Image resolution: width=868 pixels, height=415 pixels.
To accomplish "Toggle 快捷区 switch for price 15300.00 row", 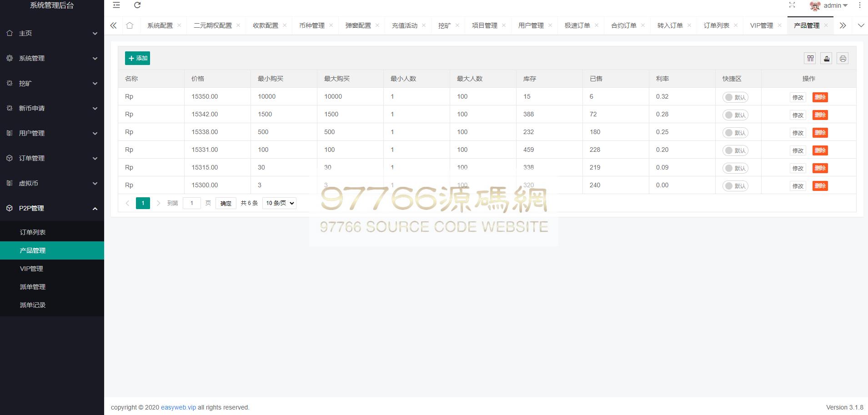I will [x=735, y=186].
